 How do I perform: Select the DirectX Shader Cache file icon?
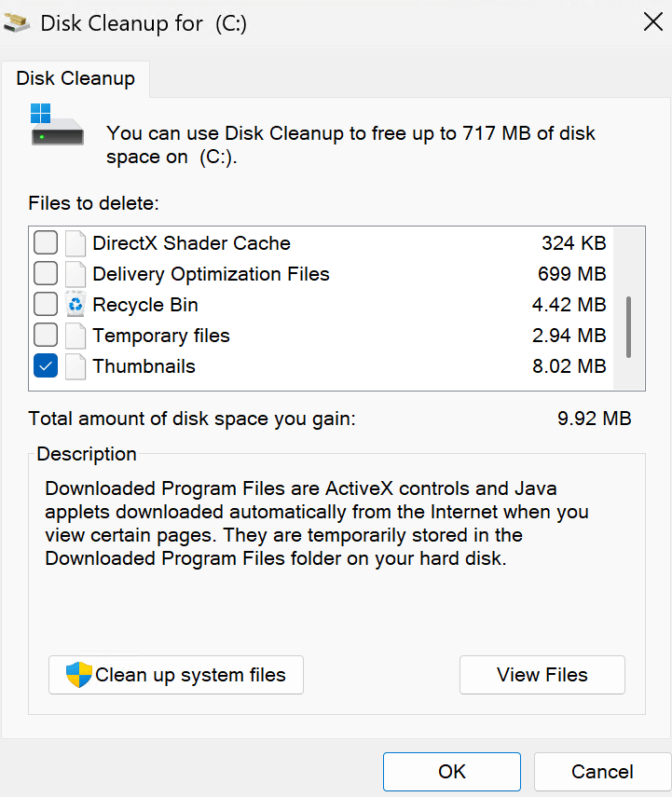click(75, 243)
